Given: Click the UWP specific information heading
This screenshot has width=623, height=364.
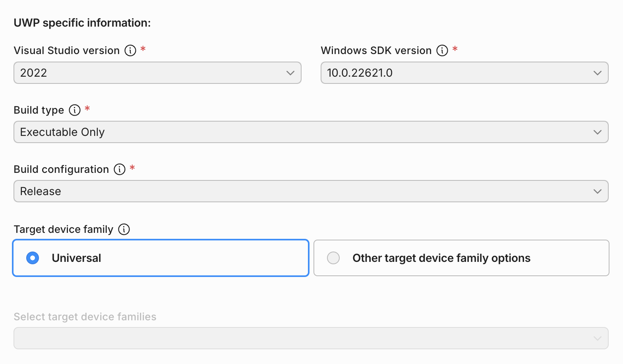Looking at the screenshot, I should [x=82, y=23].
